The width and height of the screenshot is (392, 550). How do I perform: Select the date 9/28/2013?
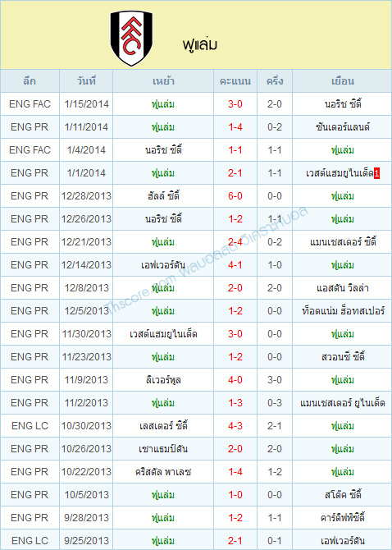[x=86, y=518]
